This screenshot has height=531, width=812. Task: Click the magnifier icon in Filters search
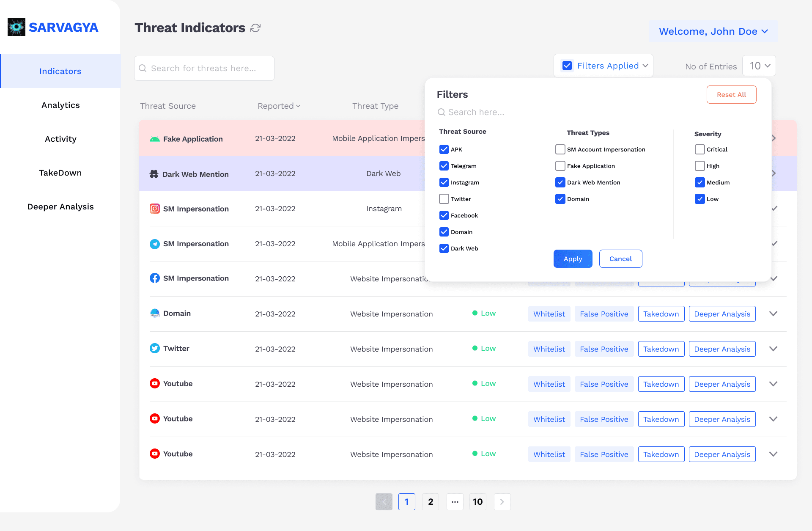441,112
